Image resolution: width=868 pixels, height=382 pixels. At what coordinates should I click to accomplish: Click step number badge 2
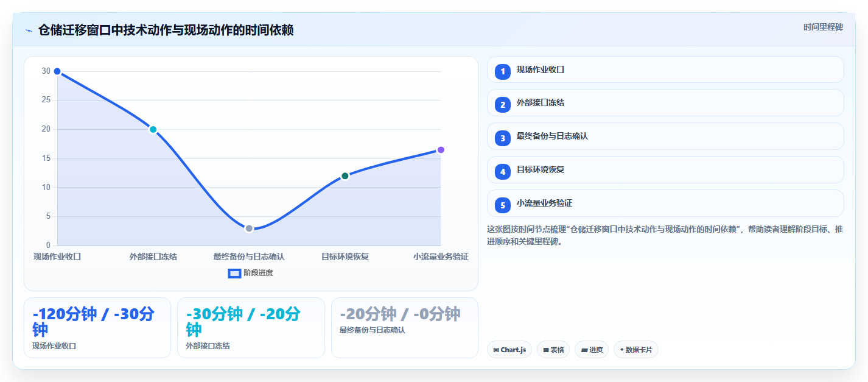[503, 105]
